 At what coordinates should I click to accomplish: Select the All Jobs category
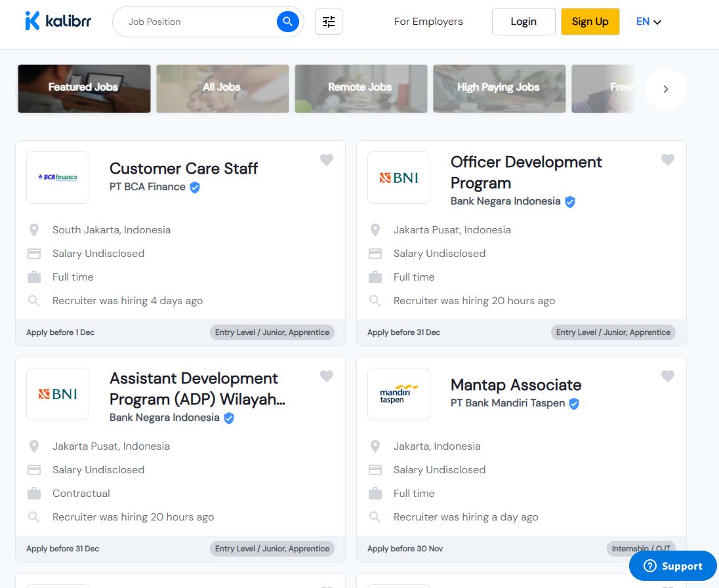click(222, 88)
